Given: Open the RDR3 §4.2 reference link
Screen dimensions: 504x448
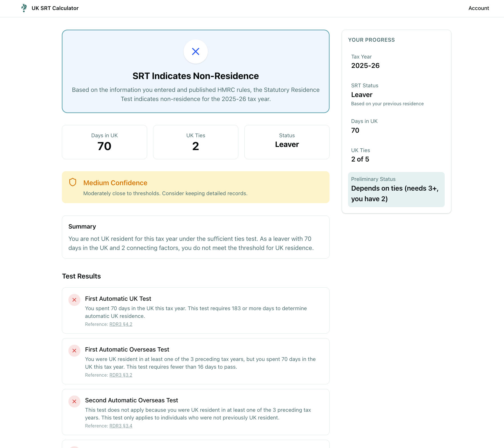Looking at the screenshot, I should [x=121, y=324].
